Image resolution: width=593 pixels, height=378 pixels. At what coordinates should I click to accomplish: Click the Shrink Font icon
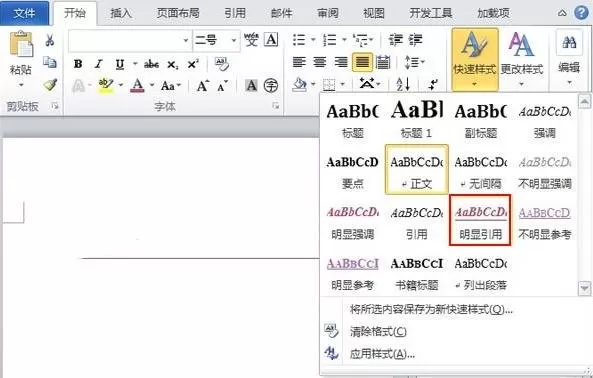(222, 86)
